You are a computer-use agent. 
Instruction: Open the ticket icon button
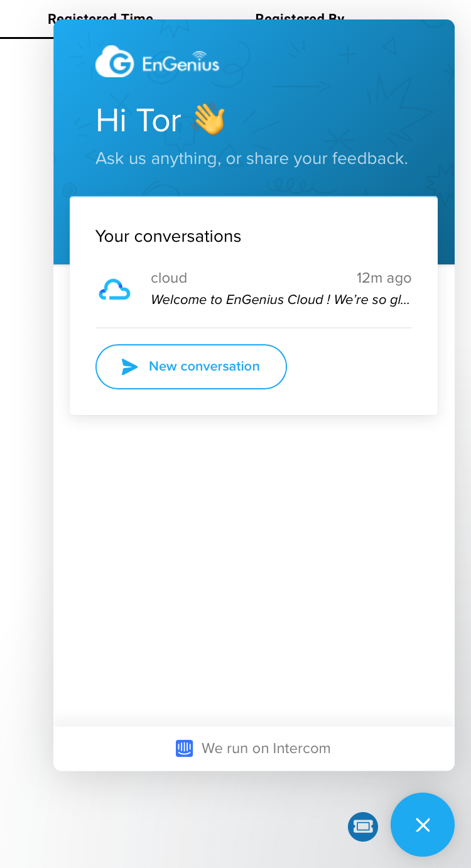[363, 826]
